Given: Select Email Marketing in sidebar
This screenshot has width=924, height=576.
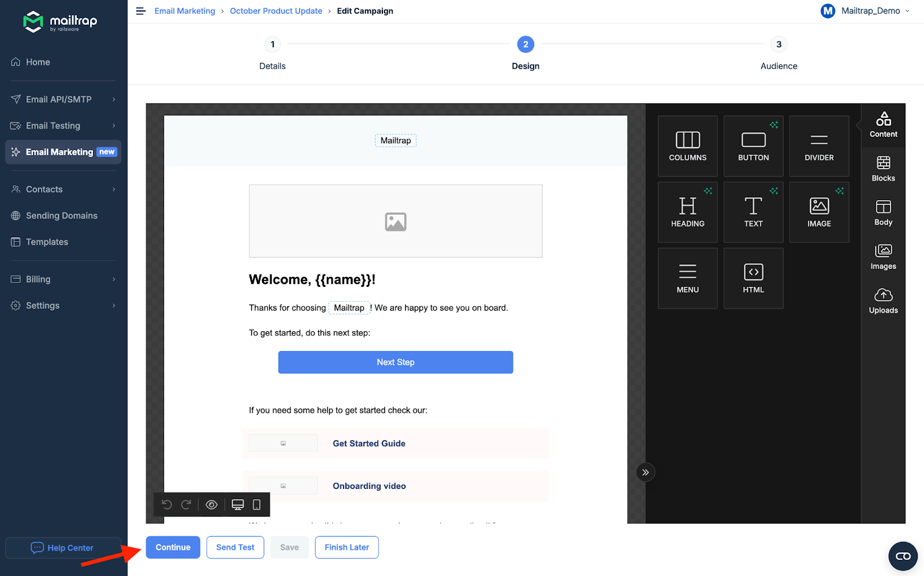Looking at the screenshot, I should pyautogui.click(x=64, y=152).
